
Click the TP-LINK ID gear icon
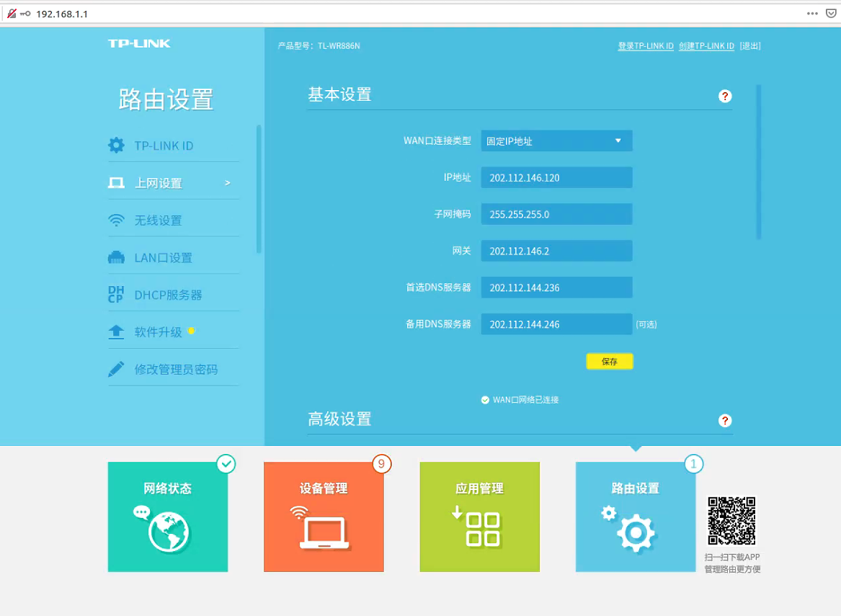(x=116, y=146)
